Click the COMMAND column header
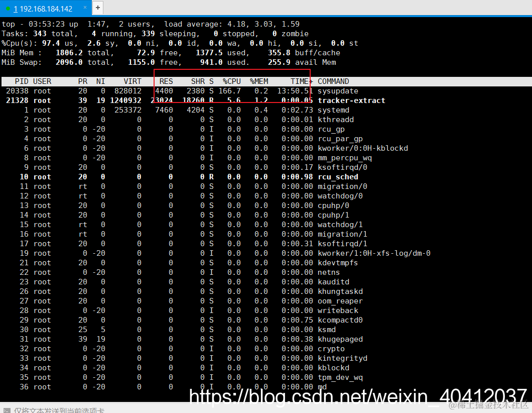Viewport: 532px width, 413px height. coord(333,81)
